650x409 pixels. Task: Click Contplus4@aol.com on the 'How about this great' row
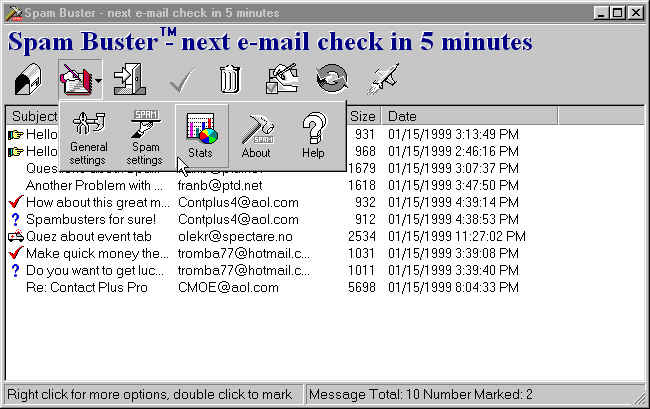coord(238,202)
